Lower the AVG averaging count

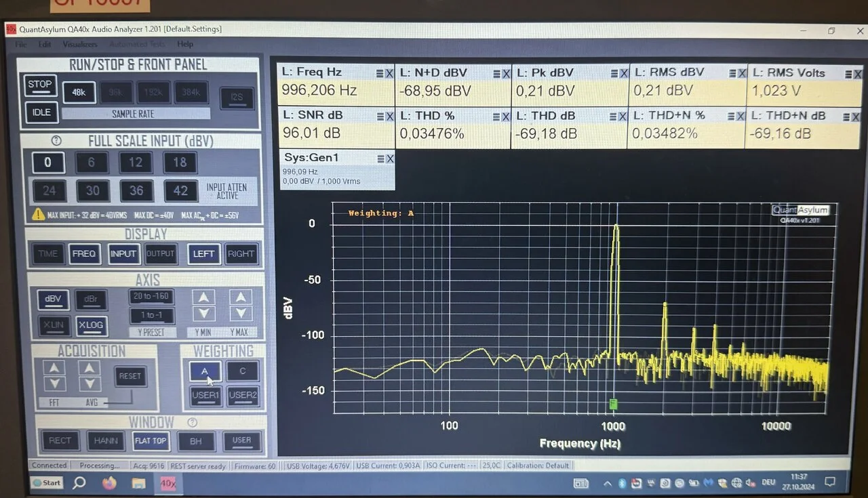tap(89, 384)
